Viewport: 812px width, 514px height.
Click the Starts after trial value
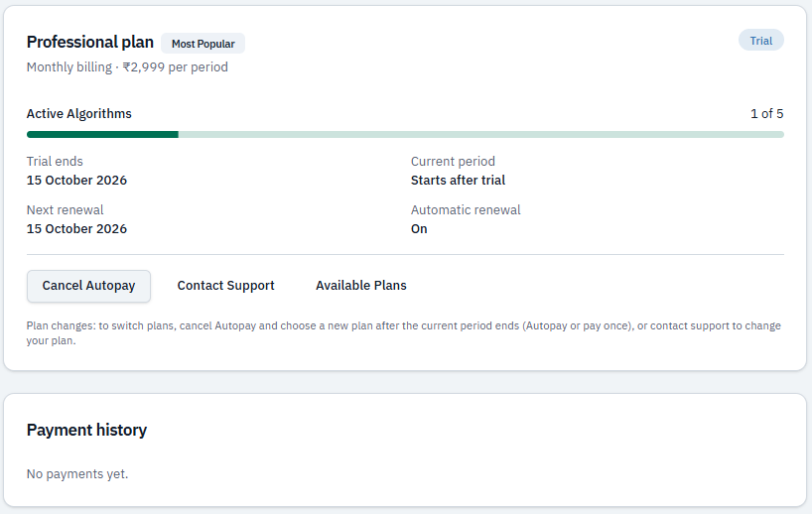coord(459,181)
